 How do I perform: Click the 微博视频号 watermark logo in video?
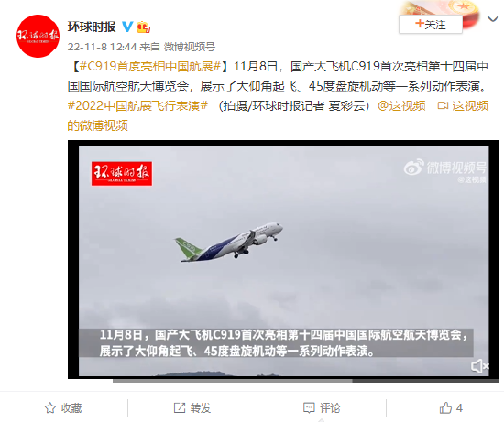click(445, 168)
